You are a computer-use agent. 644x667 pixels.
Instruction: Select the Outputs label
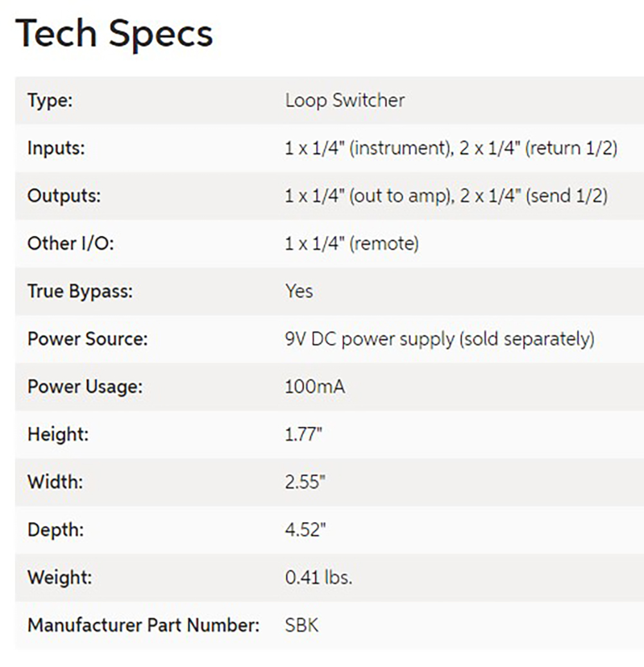tap(64, 196)
